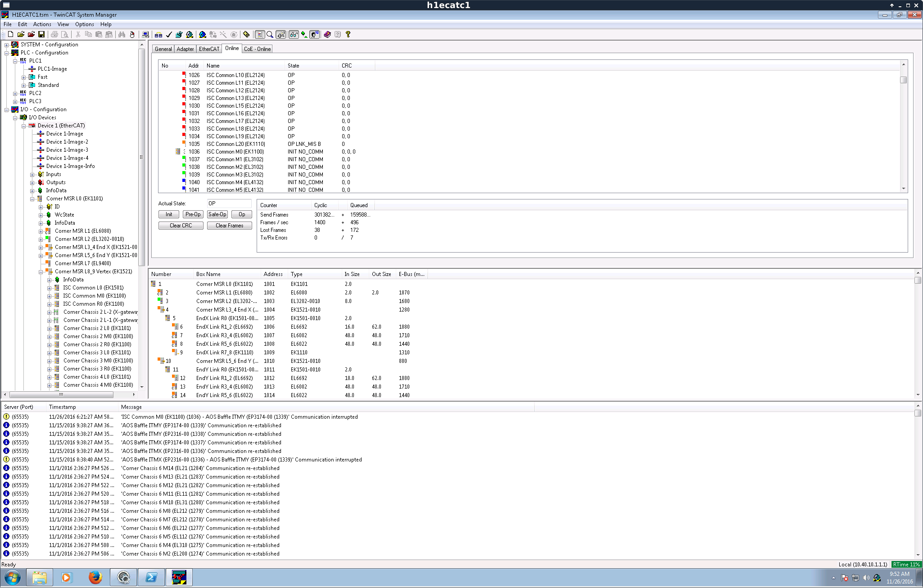This screenshot has width=923, height=588.
Task: Open Windows PowerShell from the taskbar
Action: point(151,577)
